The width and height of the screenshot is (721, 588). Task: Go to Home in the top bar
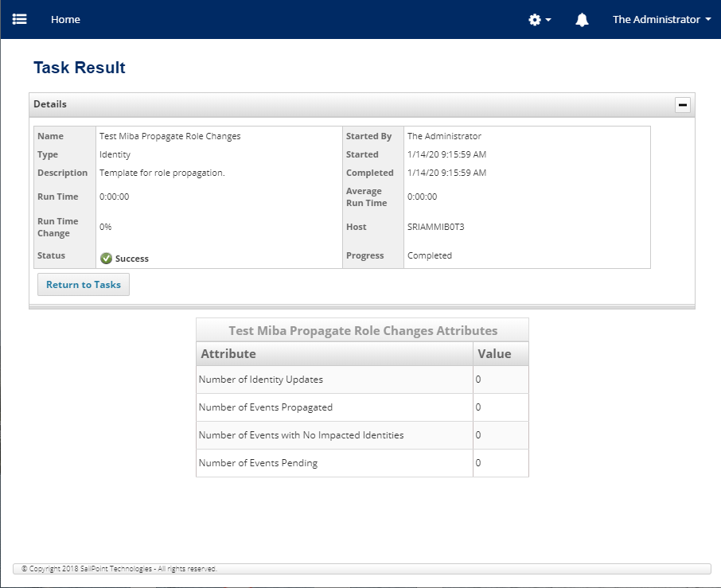point(65,20)
